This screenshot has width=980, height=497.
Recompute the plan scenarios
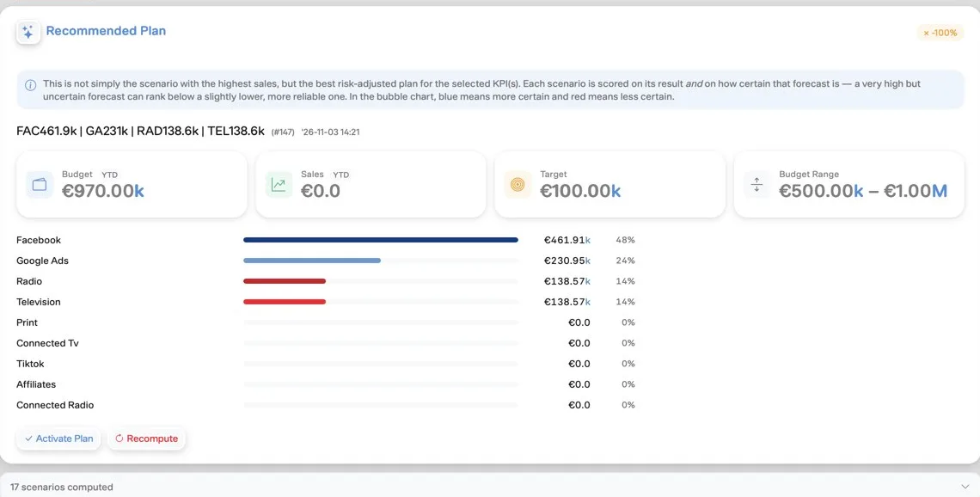click(146, 439)
